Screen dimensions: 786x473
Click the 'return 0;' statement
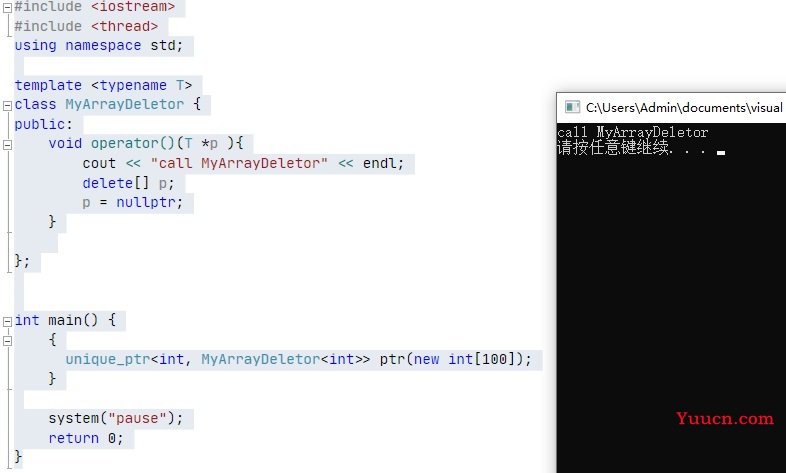point(86,438)
